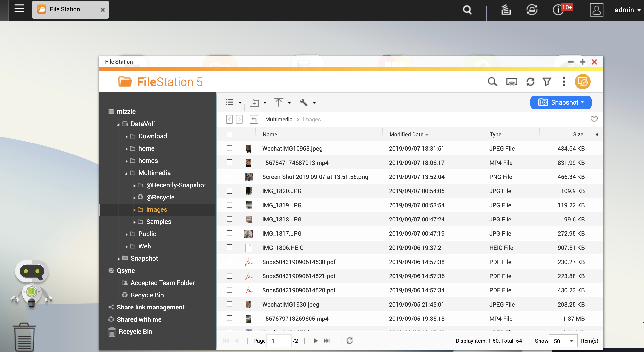Go to next page with play arrow
Image resolution: width=644 pixels, height=352 pixels.
[x=315, y=341]
